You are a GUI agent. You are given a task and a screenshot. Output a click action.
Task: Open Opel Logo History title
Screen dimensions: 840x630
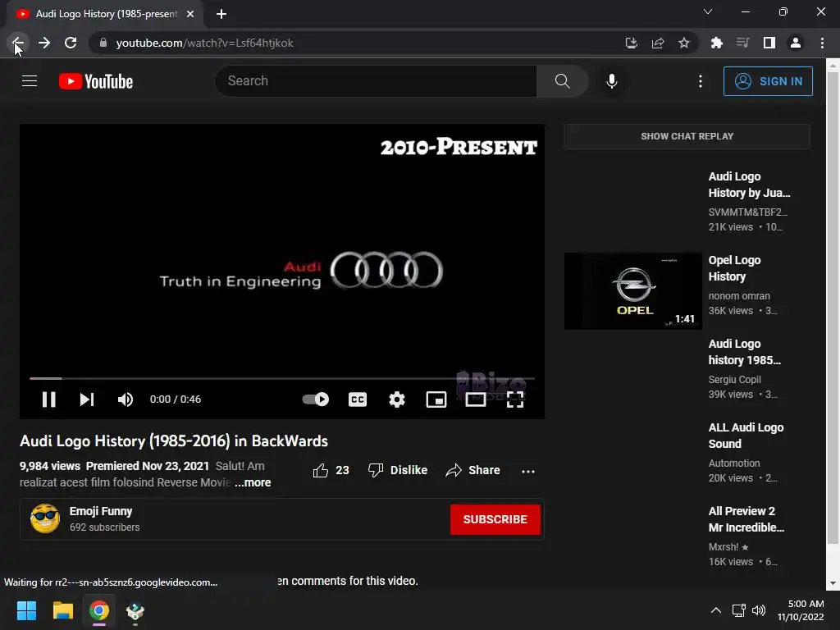coord(734,268)
